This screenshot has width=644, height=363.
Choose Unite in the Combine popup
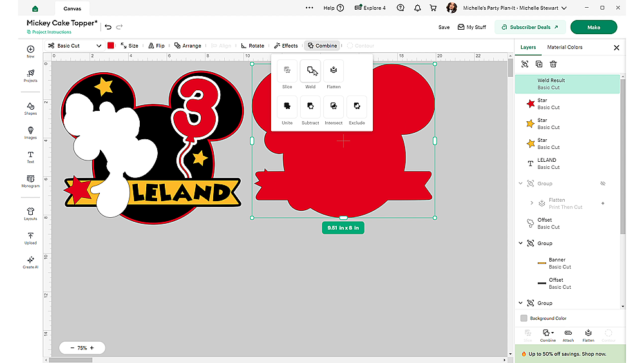(x=287, y=111)
